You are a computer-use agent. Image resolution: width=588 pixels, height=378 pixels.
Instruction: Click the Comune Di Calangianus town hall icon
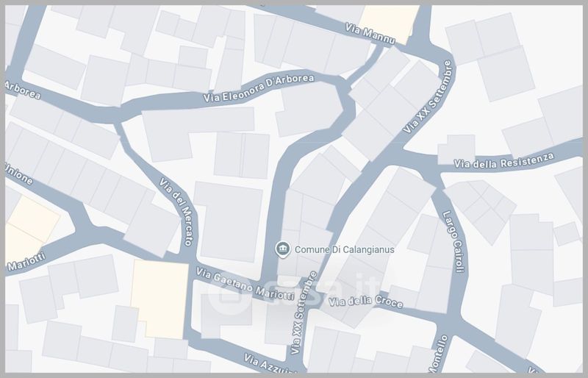tap(282, 249)
